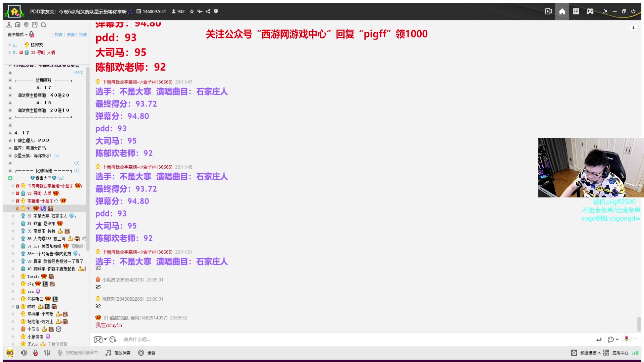Search users with the magnifier icon

[x=44, y=25]
